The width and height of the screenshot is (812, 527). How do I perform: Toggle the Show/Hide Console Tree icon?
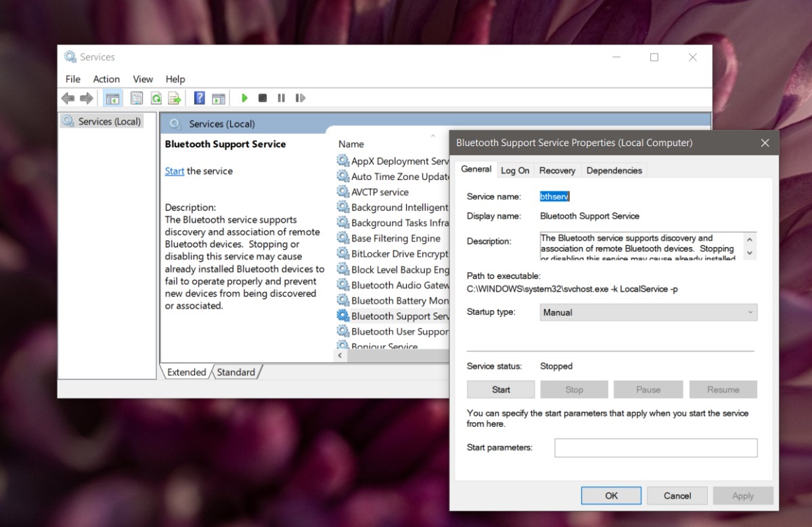[112, 98]
